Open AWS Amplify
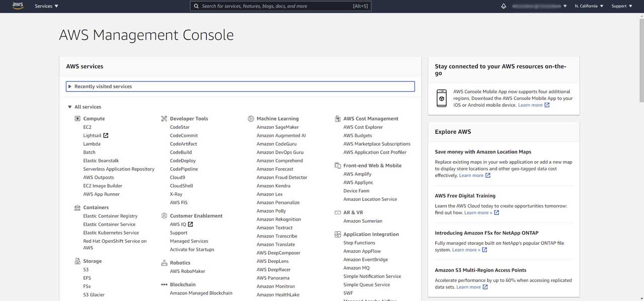 [357, 174]
